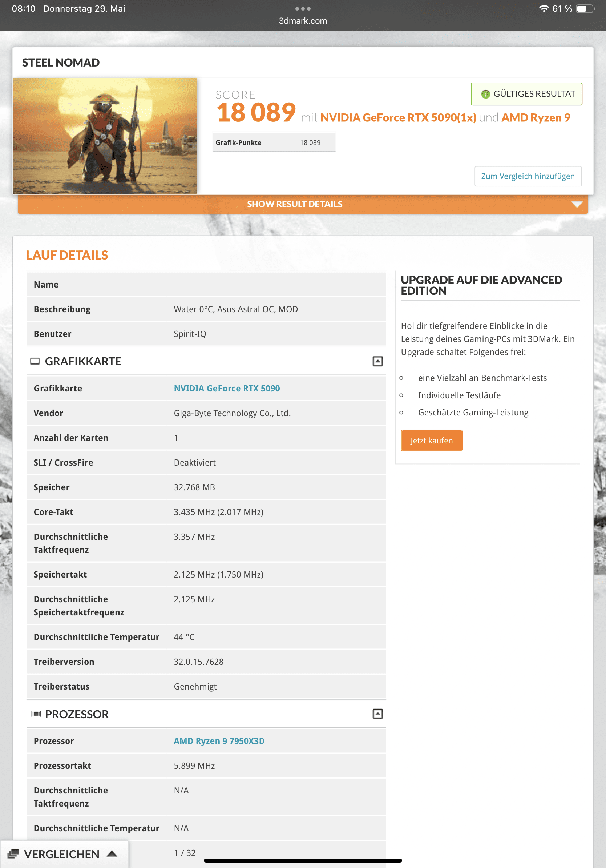
Task: Tap the battery status icon
Action: pos(585,8)
